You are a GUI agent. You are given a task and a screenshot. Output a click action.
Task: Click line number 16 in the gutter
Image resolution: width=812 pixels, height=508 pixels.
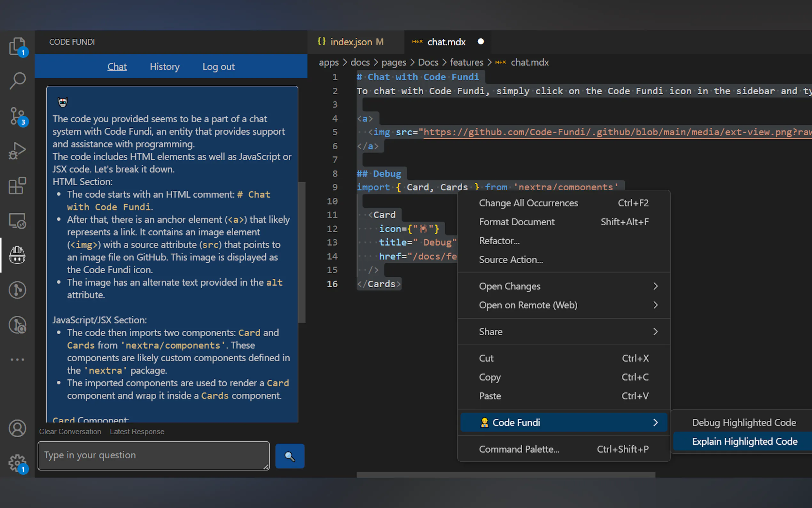(x=332, y=284)
